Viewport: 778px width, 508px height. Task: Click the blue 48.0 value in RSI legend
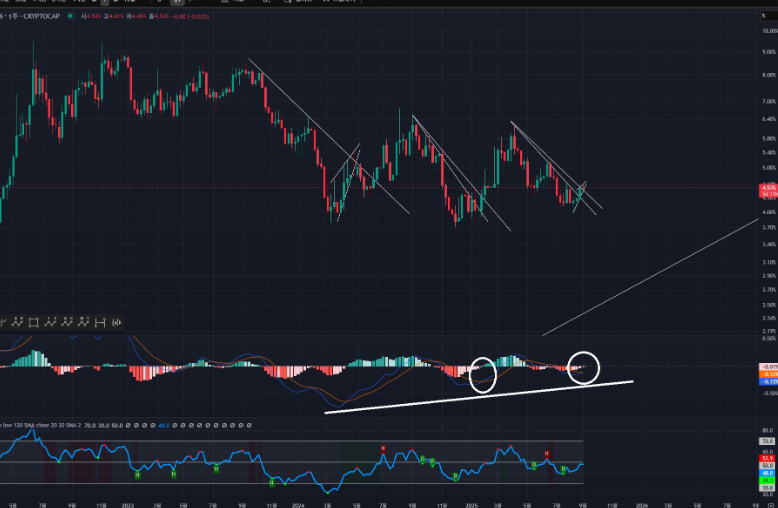[x=164, y=426]
